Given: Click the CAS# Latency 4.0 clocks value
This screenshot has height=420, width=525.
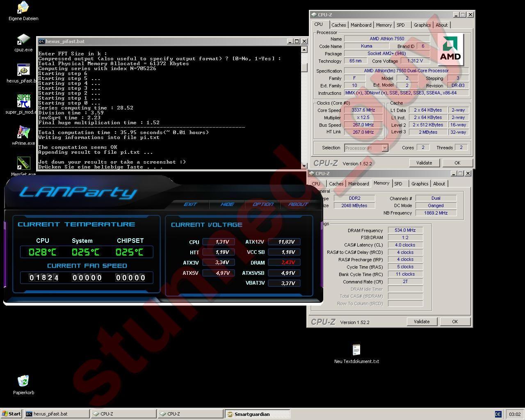Looking at the screenshot, I should click(405, 245).
